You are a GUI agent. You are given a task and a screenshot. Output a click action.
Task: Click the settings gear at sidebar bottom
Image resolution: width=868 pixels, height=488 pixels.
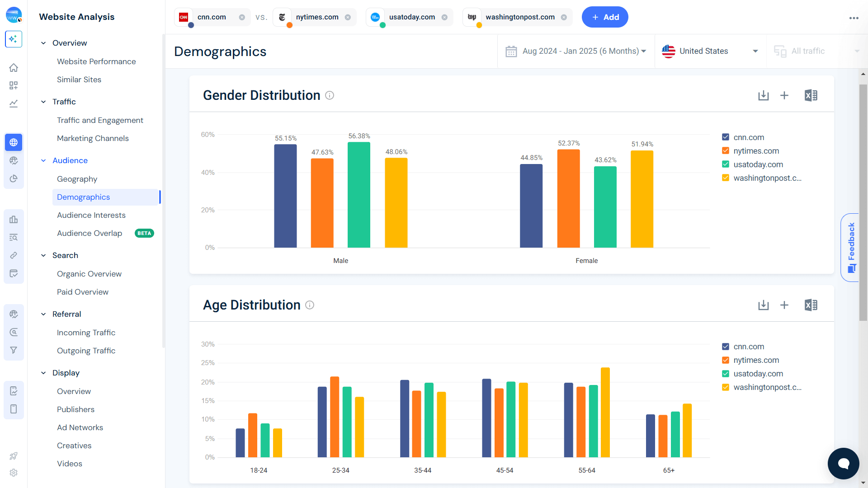[14, 473]
